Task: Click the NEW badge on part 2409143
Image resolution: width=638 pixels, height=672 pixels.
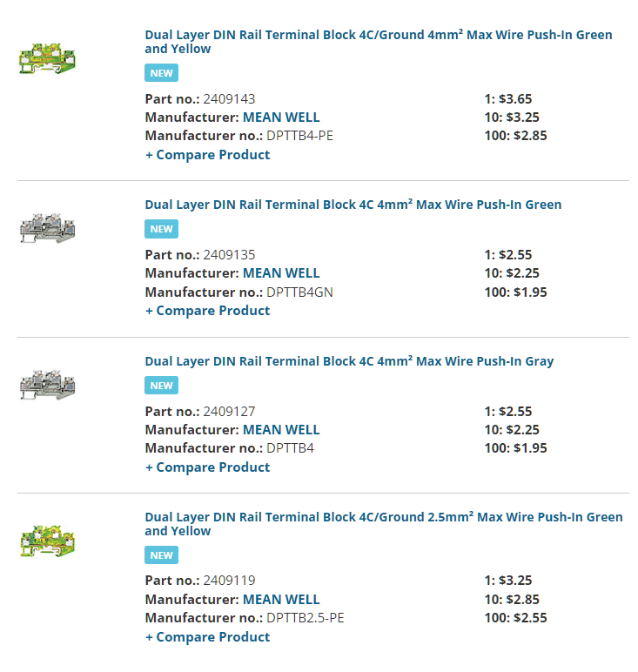Action: (161, 73)
